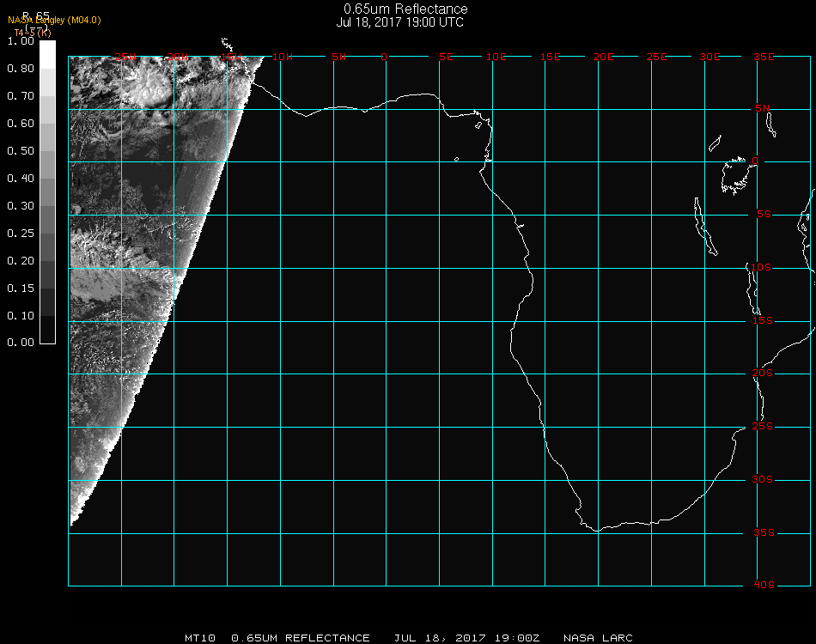The height and width of the screenshot is (644, 816).
Task: Select the 0.80 colorbar scale value
Action: (x=21, y=69)
